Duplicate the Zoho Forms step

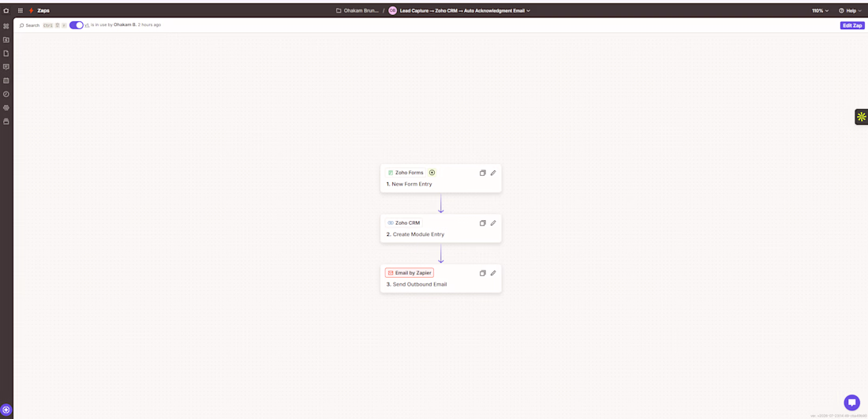482,173
